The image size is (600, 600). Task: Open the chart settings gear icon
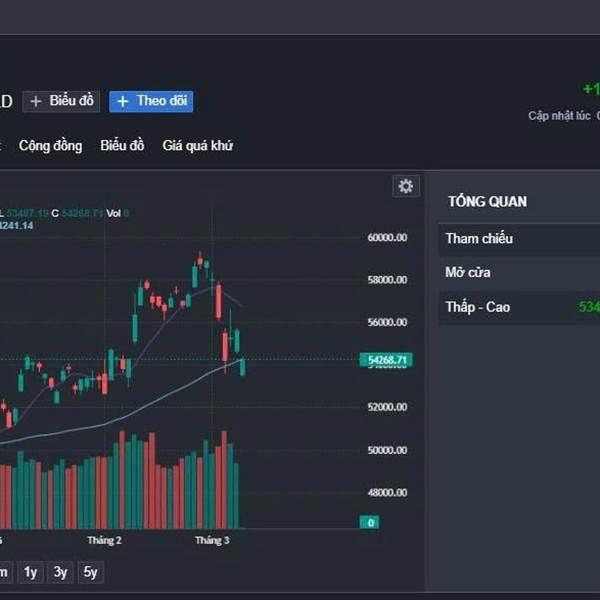405,186
